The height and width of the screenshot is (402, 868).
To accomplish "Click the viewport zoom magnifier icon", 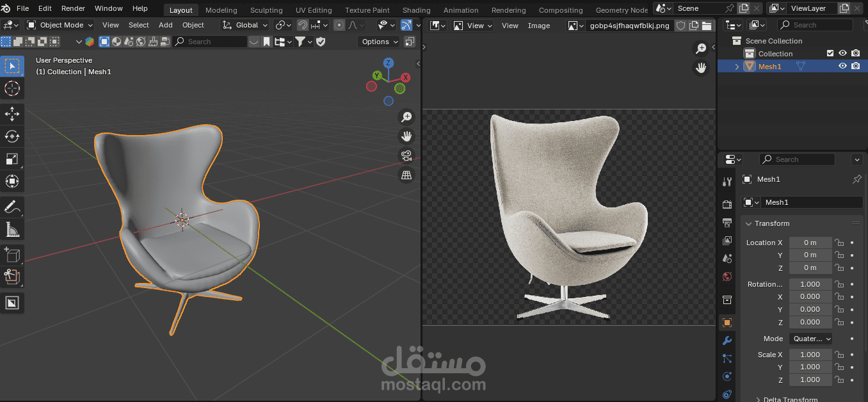I will [406, 117].
